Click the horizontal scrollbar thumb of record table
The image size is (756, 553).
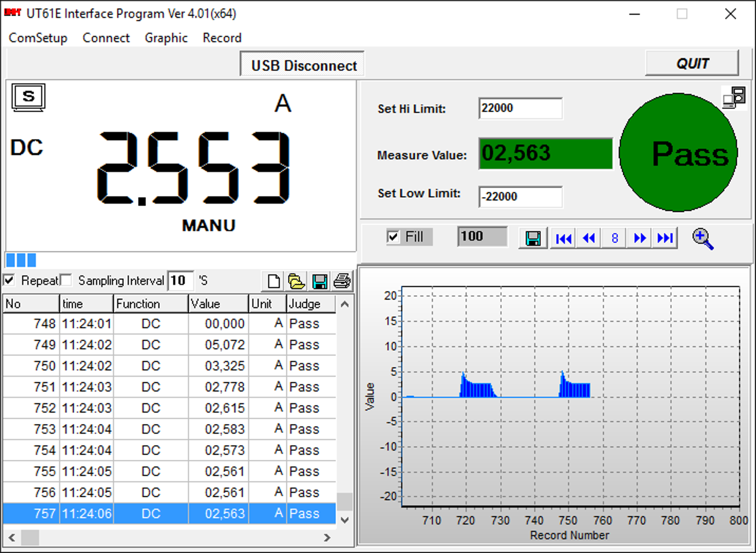(30, 537)
